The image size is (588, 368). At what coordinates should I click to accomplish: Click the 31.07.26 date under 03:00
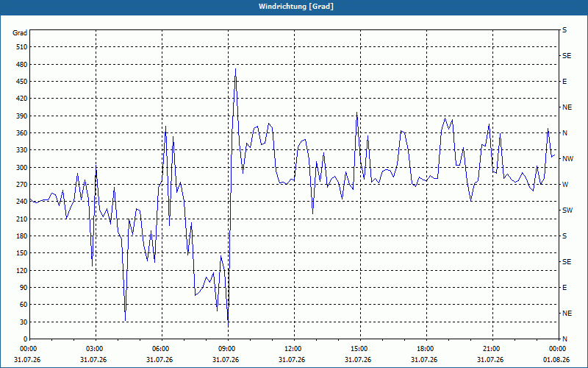pos(93,360)
